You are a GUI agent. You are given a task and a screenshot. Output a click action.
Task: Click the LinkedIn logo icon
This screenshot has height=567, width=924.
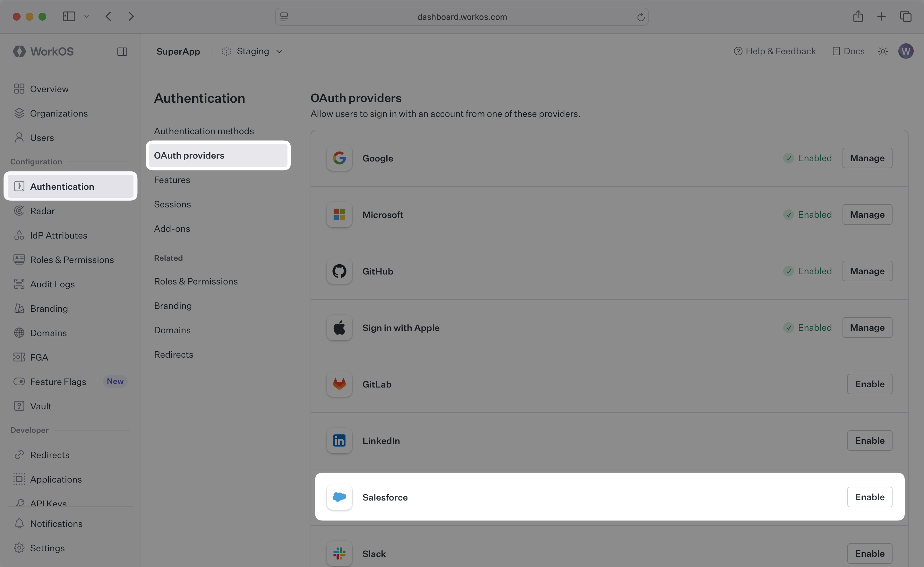[339, 441]
